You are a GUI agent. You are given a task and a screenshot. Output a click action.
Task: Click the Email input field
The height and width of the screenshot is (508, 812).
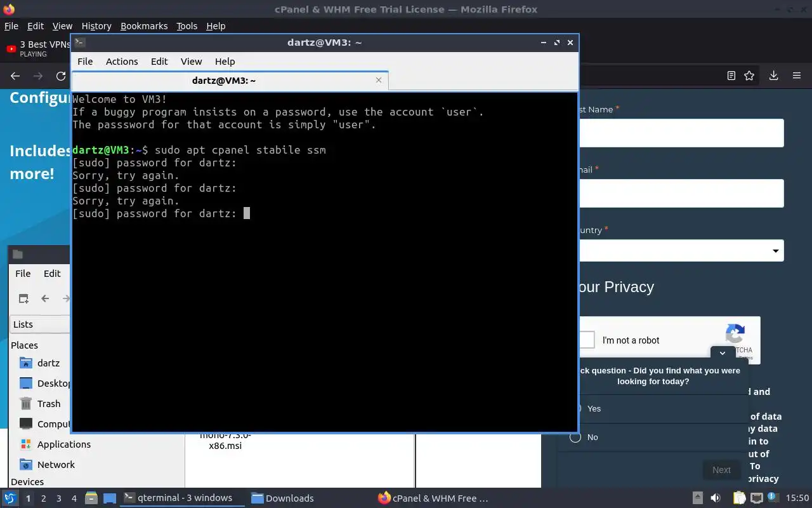click(x=681, y=193)
